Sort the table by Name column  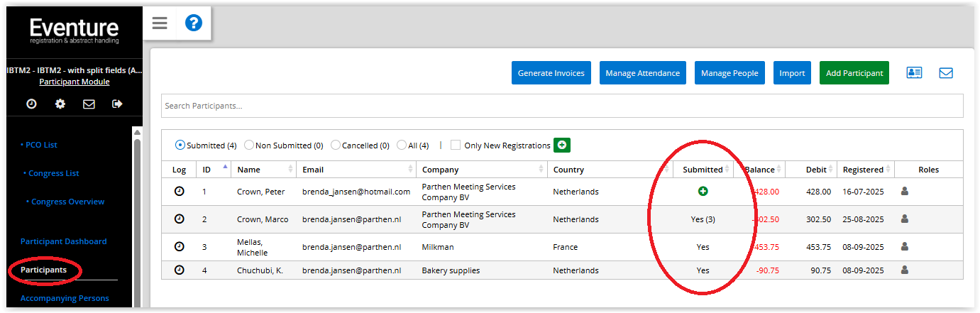coord(249,170)
